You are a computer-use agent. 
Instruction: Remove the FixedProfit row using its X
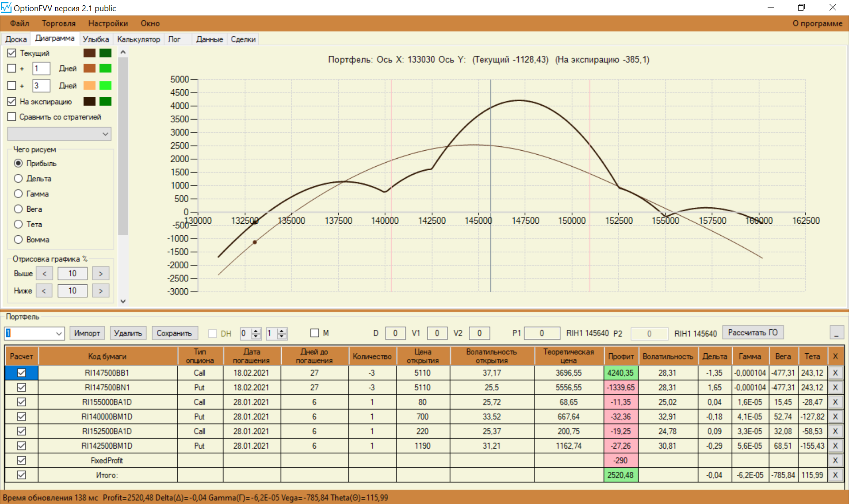coord(835,460)
